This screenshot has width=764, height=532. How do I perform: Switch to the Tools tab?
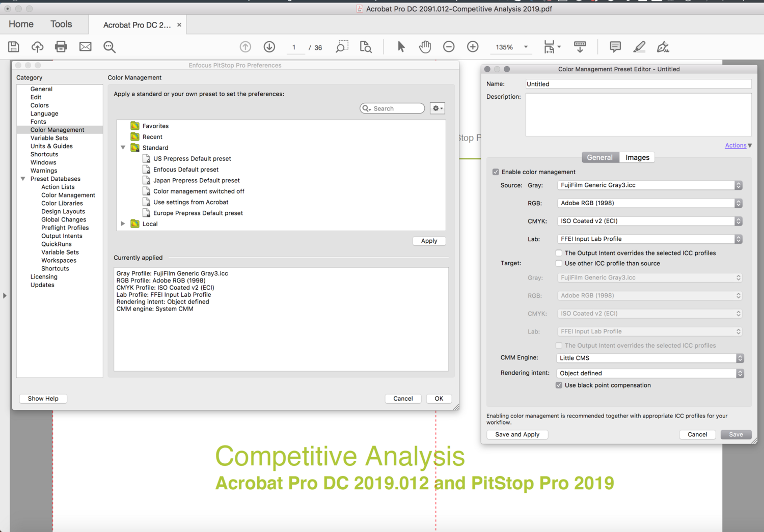pos(61,24)
